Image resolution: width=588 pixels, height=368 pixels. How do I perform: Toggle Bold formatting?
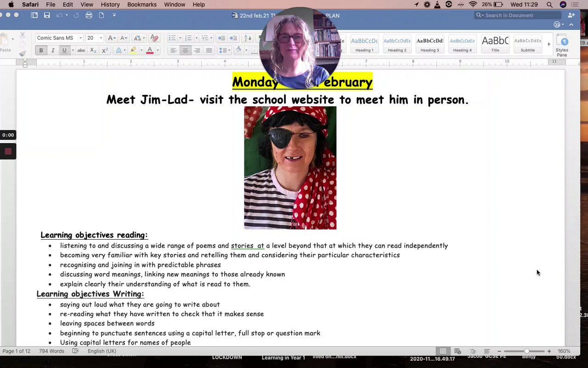click(x=41, y=50)
